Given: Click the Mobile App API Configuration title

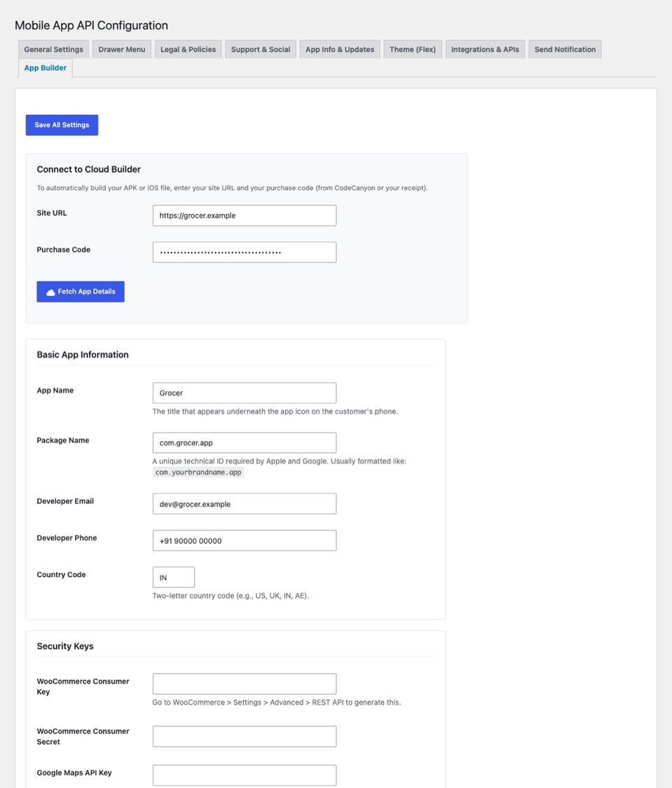Looking at the screenshot, I should [91, 26].
